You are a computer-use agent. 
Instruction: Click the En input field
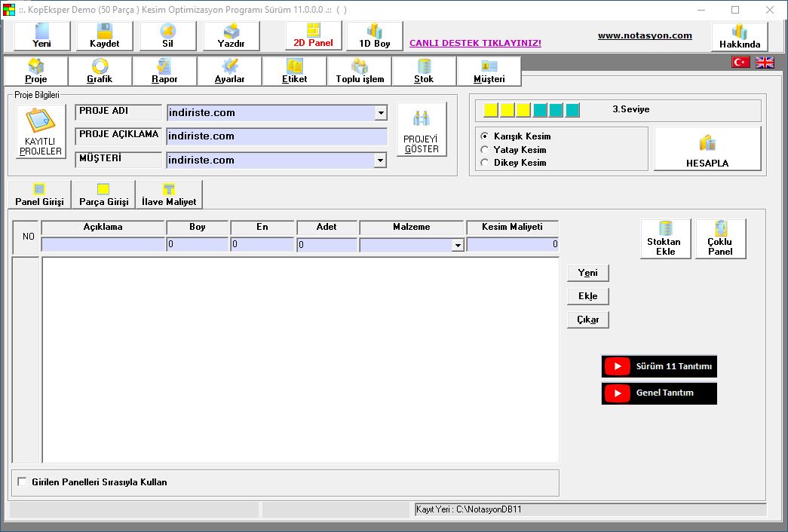tap(262, 245)
